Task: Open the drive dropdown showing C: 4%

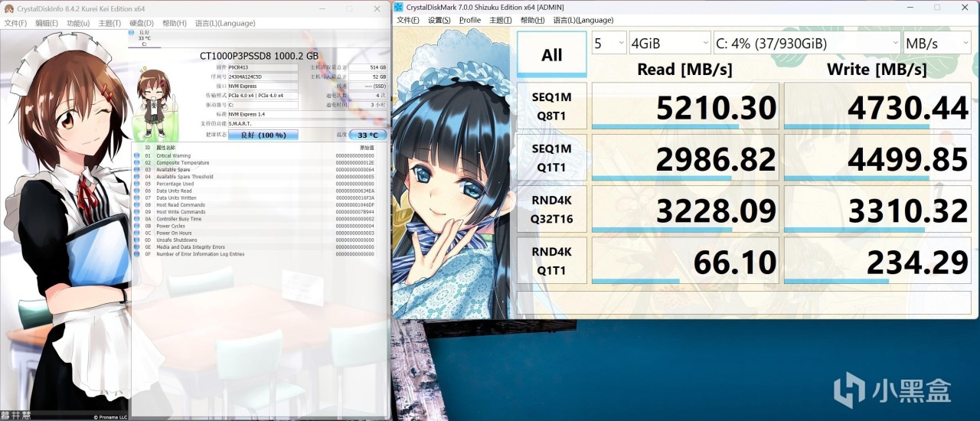Action: pyautogui.click(x=807, y=43)
